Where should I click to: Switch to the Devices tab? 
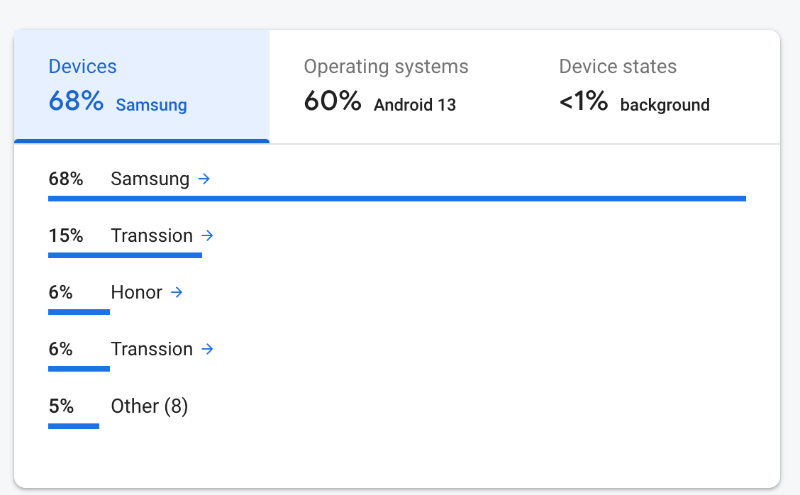tap(141, 85)
